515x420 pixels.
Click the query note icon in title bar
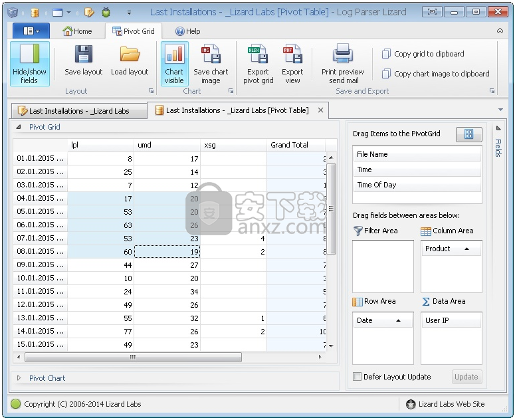tap(89, 13)
